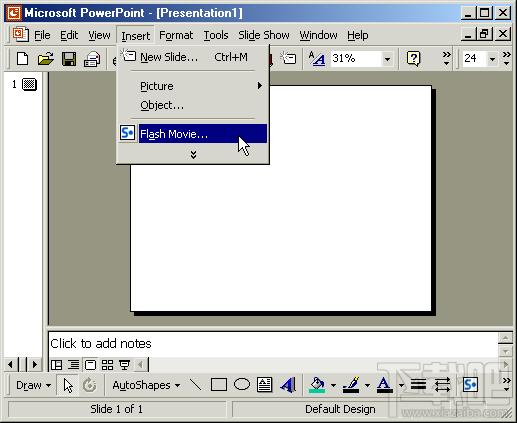Restore the Presentation1 document window

coord(484,34)
